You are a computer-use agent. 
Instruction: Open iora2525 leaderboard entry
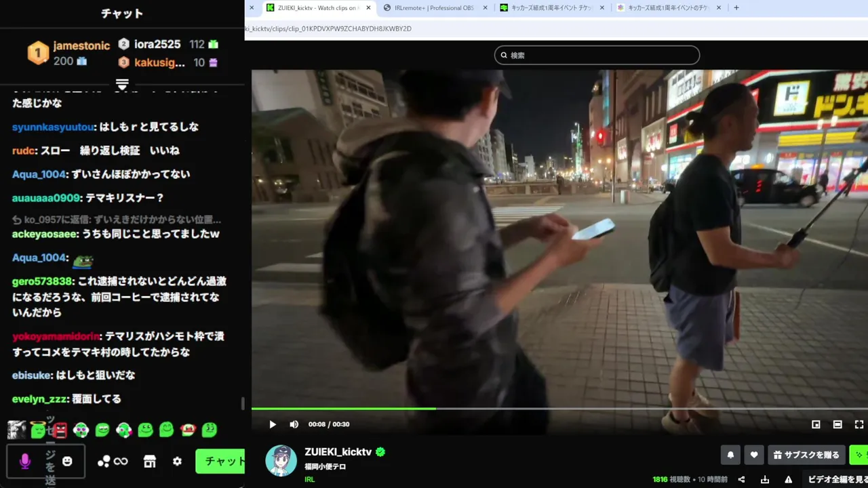pyautogui.click(x=168, y=44)
